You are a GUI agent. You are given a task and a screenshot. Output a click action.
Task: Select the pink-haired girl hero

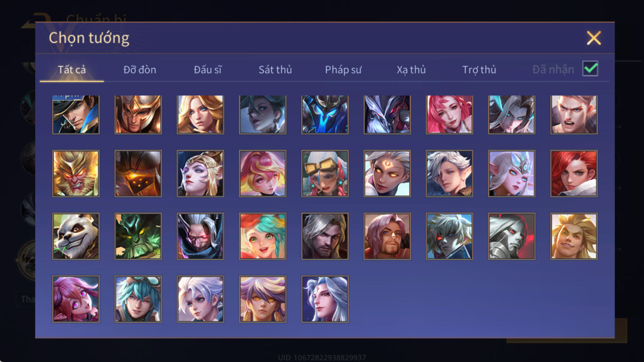[x=449, y=115]
